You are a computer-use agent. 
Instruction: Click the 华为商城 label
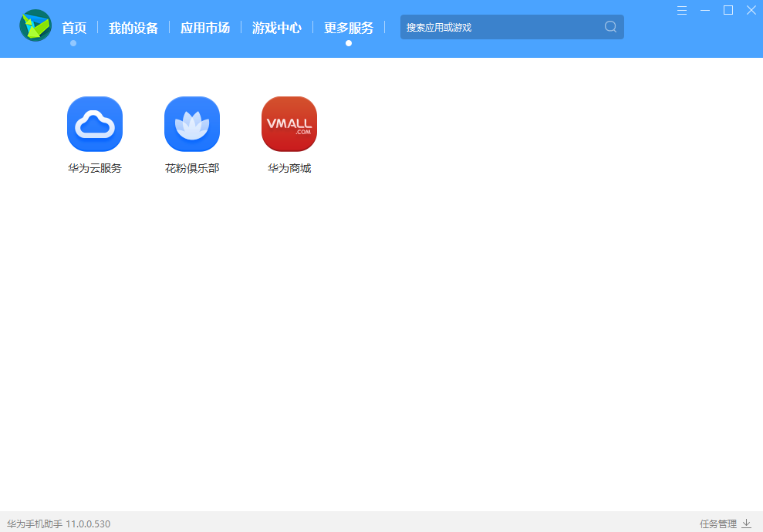289,168
